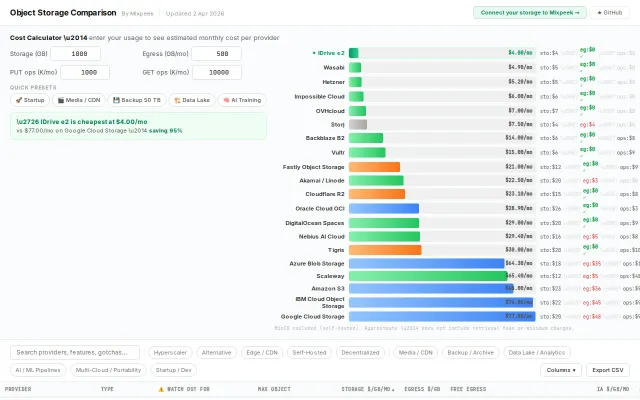Click the DigitalOcean Spaces provider label
This screenshot has width=640, height=400.
point(314,223)
